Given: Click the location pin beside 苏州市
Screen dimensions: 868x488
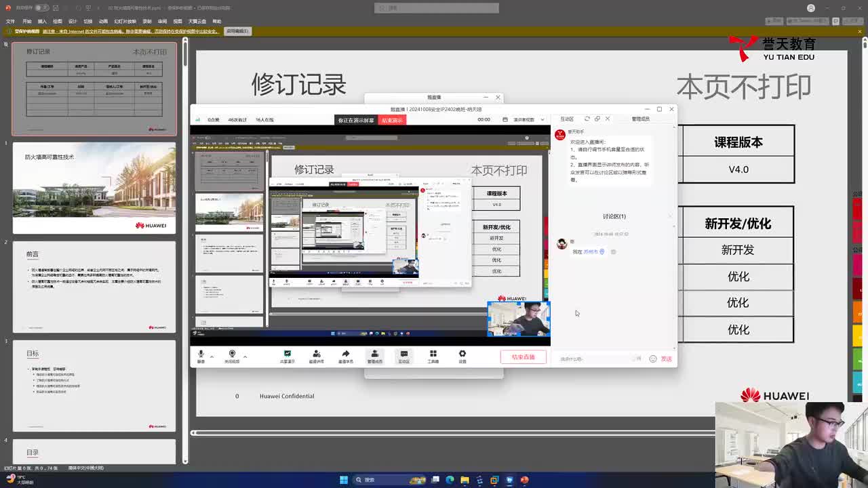Looking at the screenshot, I should pyautogui.click(x=602, y=251).
